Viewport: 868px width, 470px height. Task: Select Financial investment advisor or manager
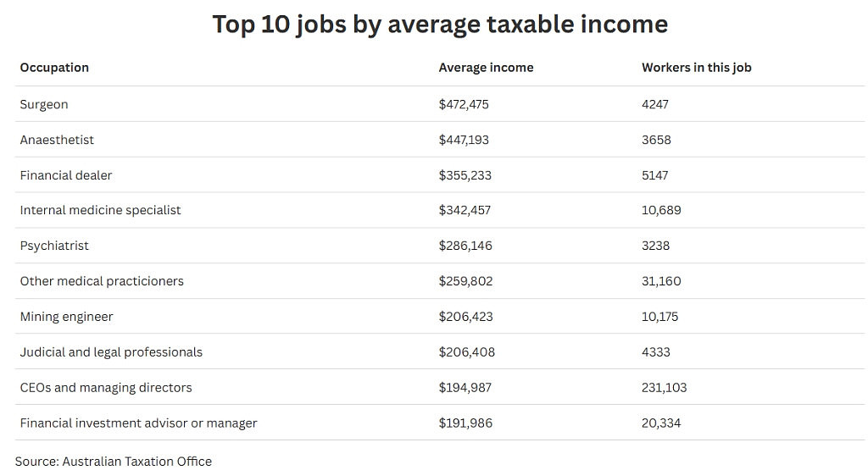pyautogui.click(x=138, y=423)
